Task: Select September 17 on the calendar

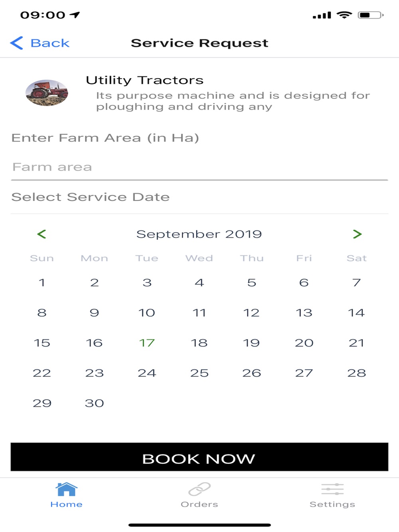Action: tap(147, 343)
